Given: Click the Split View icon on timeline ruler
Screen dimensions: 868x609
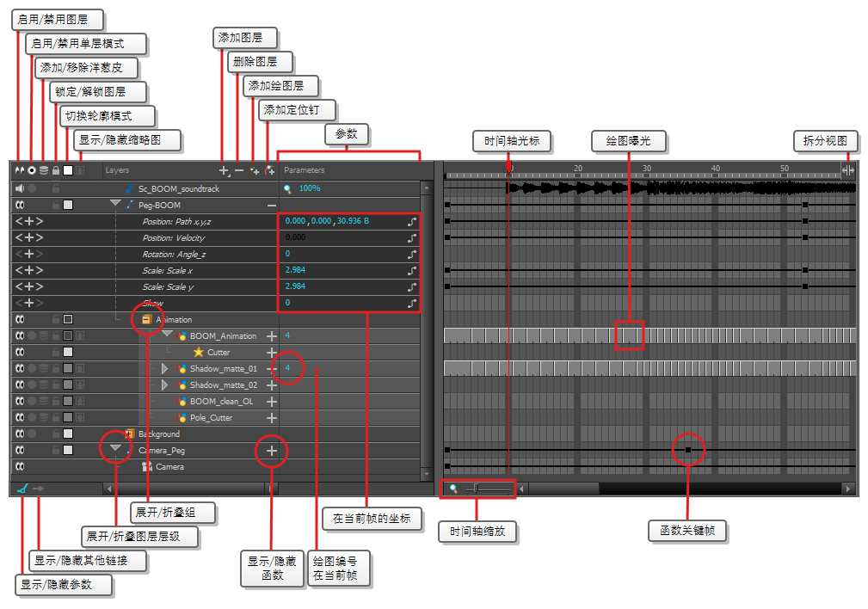Looking at the screenshot, I should click(848, 170).
